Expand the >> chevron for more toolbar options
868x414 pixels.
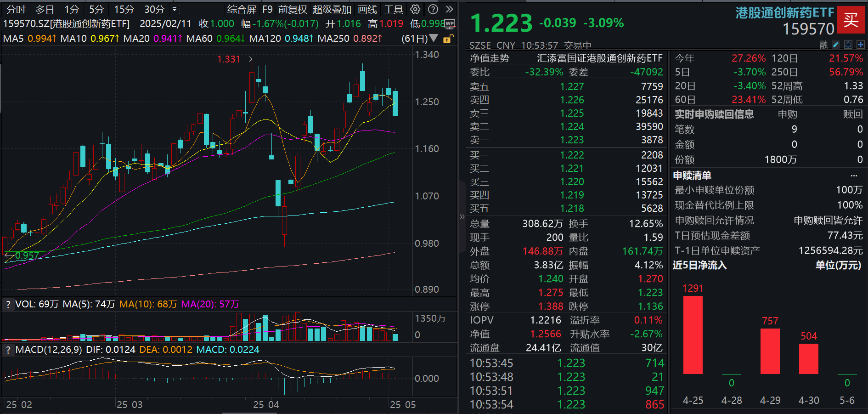point(450,9)
